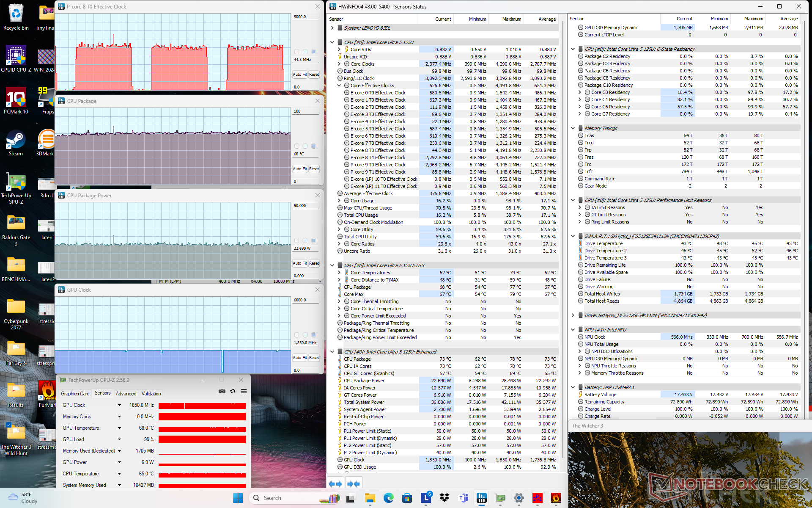
Task: Collapse the Memory Timings section
Action: pyautogui.click(x=573, y=128)
